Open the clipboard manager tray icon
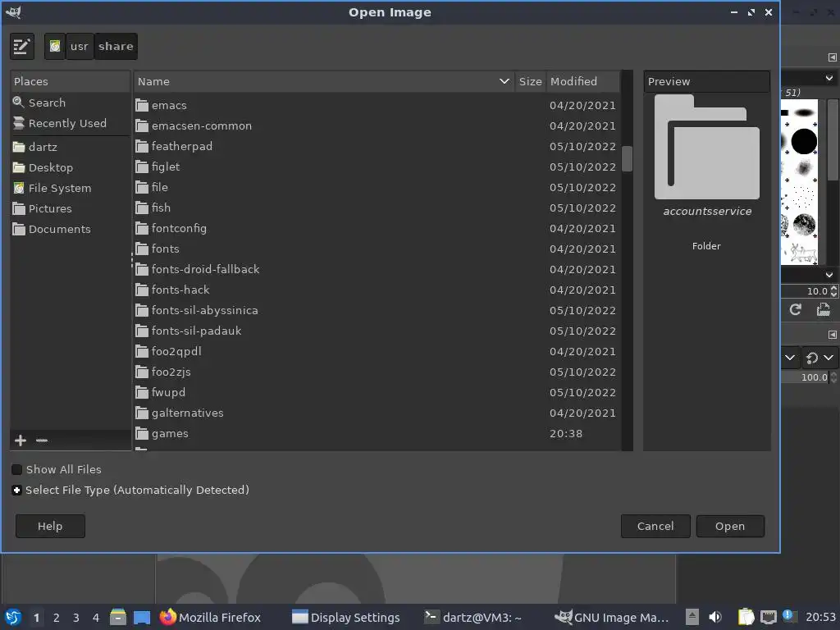840x630 pixels. 746,617
